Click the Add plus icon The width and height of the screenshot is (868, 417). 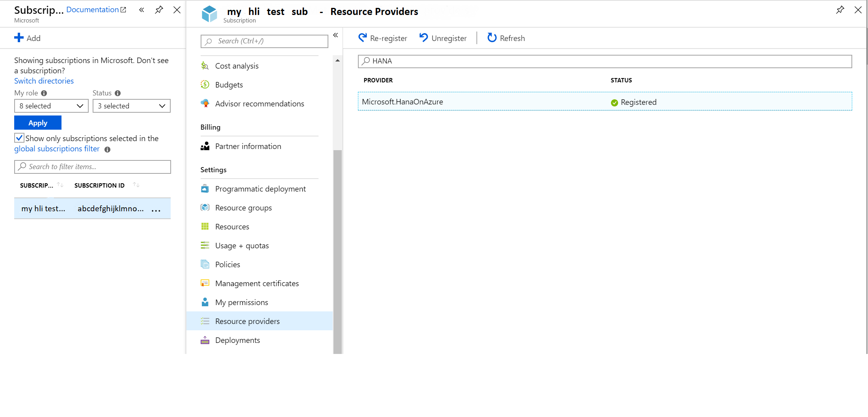coord(19,38)
